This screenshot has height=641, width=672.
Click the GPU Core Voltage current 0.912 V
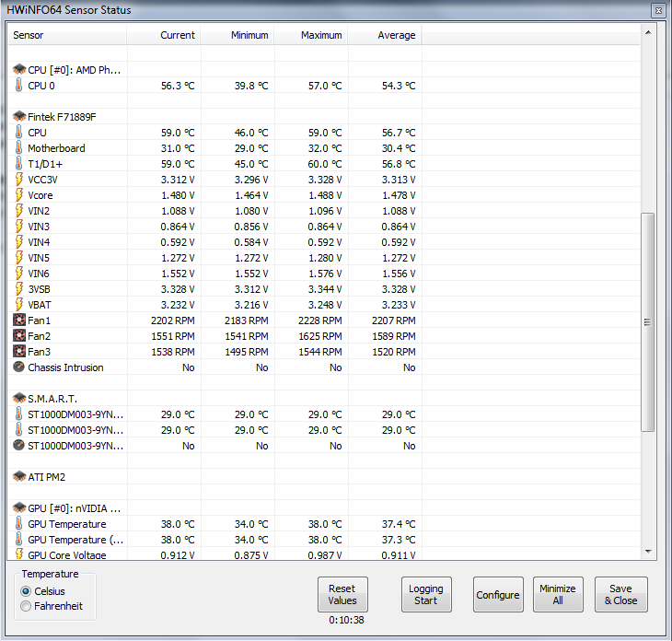pos(178,554)
